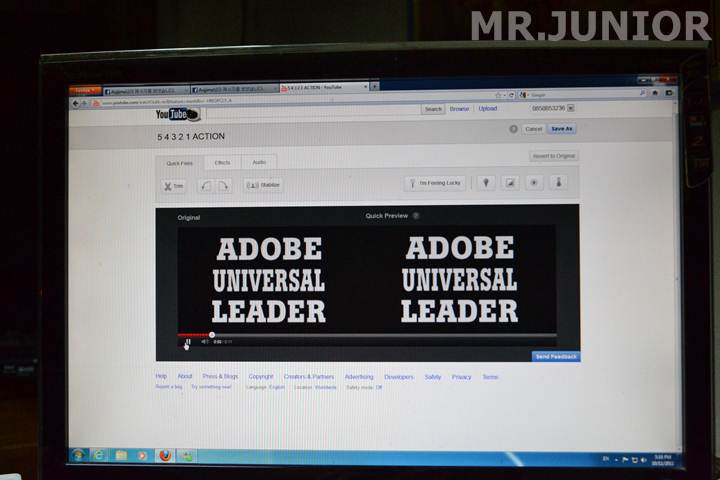Click the help question mark near Cancel
The width and height of the screenshot is (720, 480).
point(513,129)
